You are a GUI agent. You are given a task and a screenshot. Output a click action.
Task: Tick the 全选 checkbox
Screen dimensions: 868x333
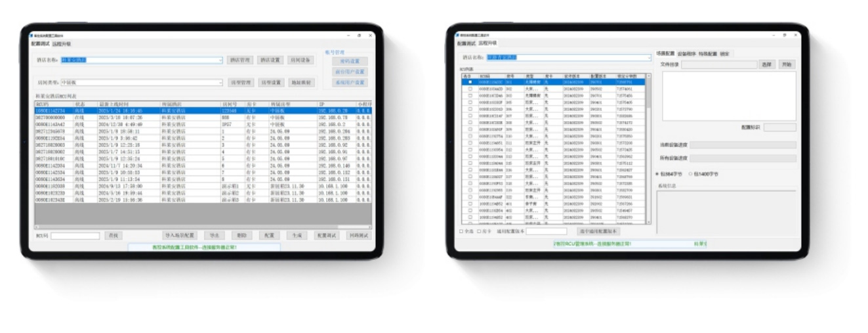461,231
